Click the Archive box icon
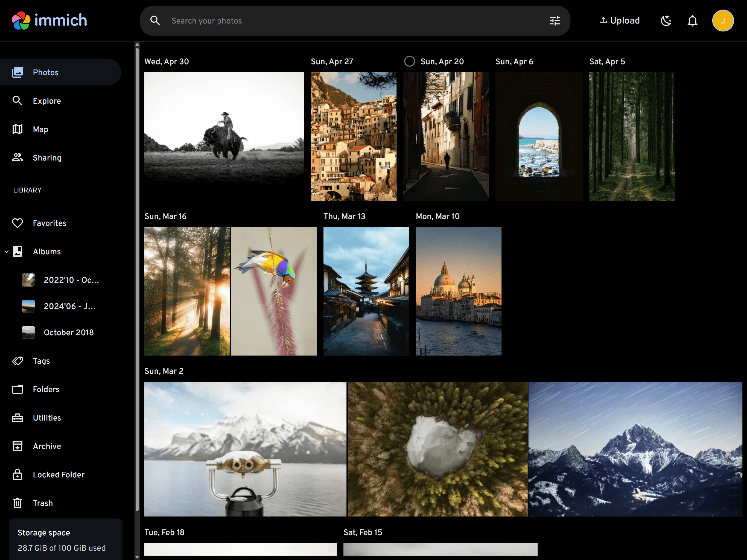747x560 pixels. pos(17,446)
